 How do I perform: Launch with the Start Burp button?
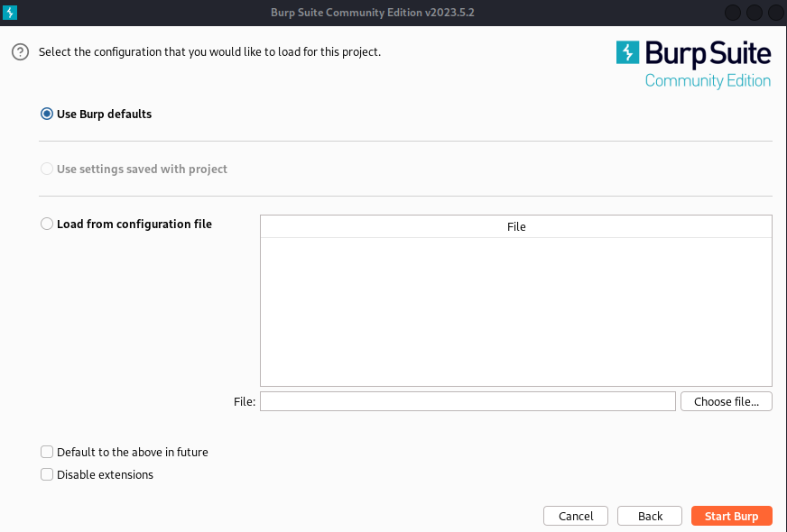pos(731,516)
